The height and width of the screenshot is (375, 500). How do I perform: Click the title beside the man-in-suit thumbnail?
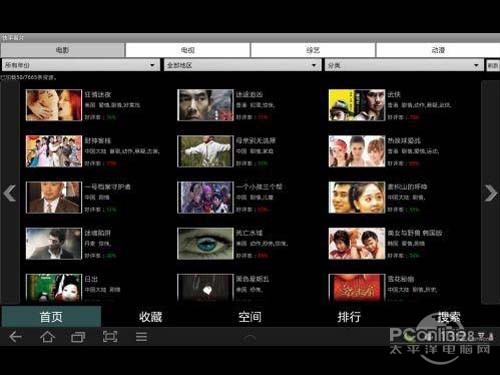107,187
